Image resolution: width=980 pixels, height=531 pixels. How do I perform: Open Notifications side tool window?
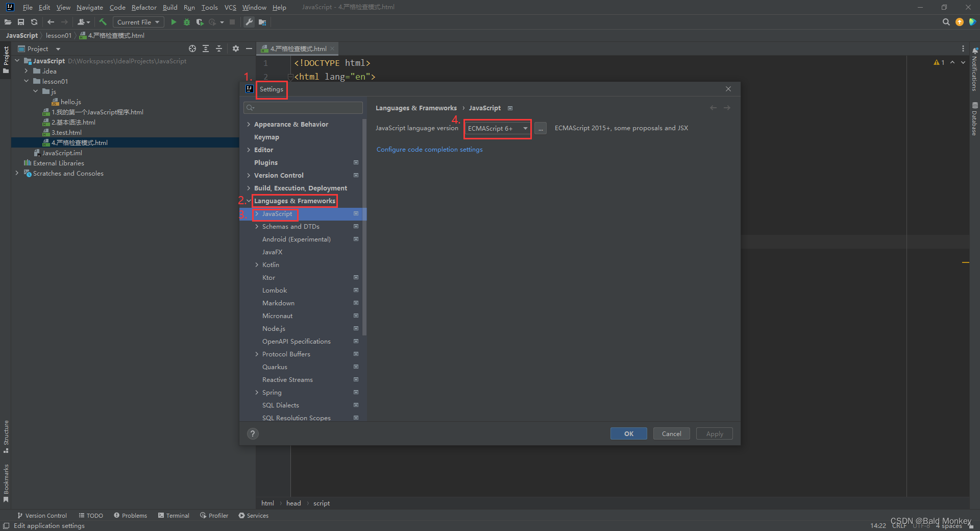click(974, 70)
